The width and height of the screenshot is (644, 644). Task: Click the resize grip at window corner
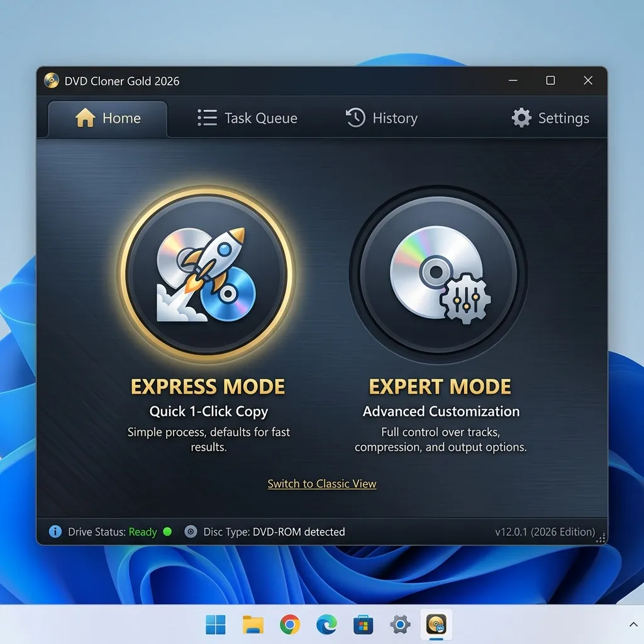(x=601, y=538)
